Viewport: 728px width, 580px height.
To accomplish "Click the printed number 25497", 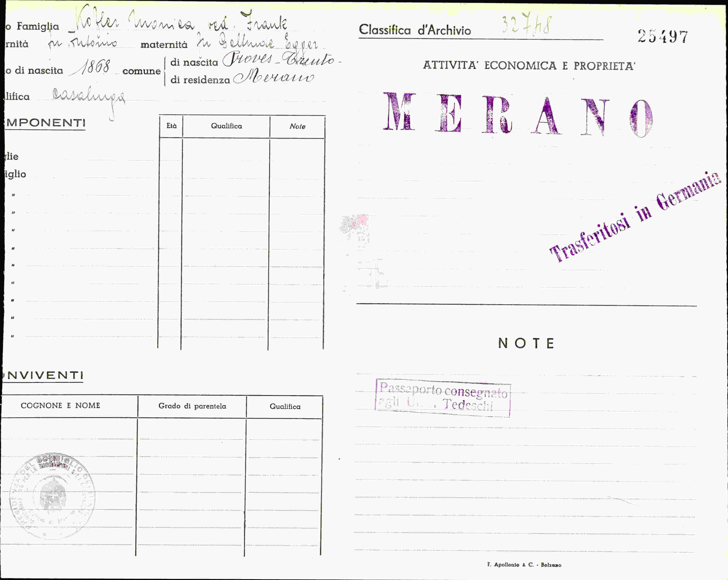I will pyautogui.click(x=663, y=36).
